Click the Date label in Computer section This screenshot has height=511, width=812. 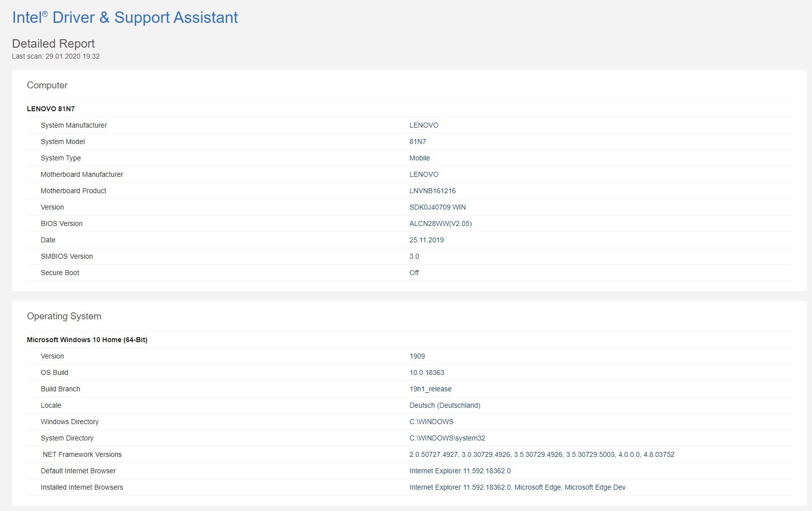pyautogui.click(x=48, y=240)
